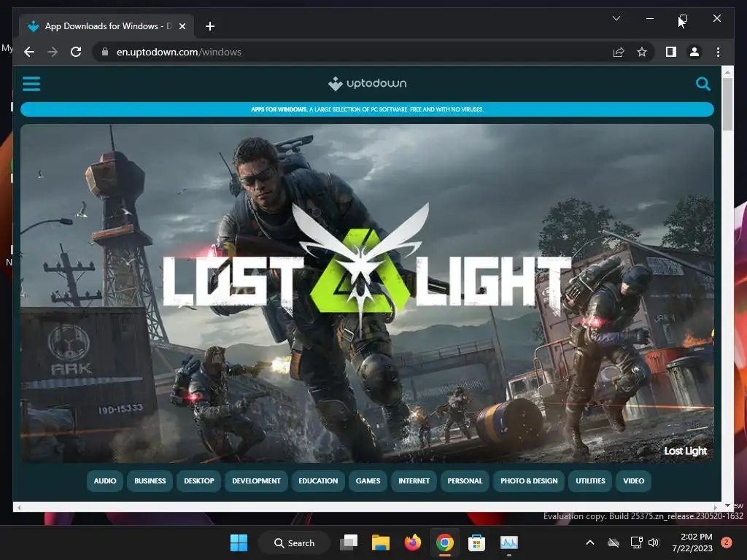This screenshot has height=560, width=747.
Task: Open the VIDEO category
Action: pyautogui.click(x=634, y=481)
